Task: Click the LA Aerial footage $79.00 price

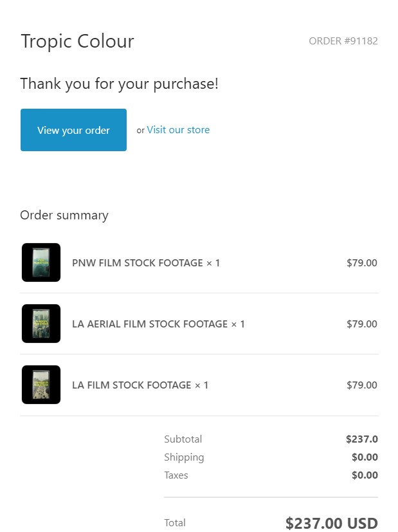Action: point(361,324)
